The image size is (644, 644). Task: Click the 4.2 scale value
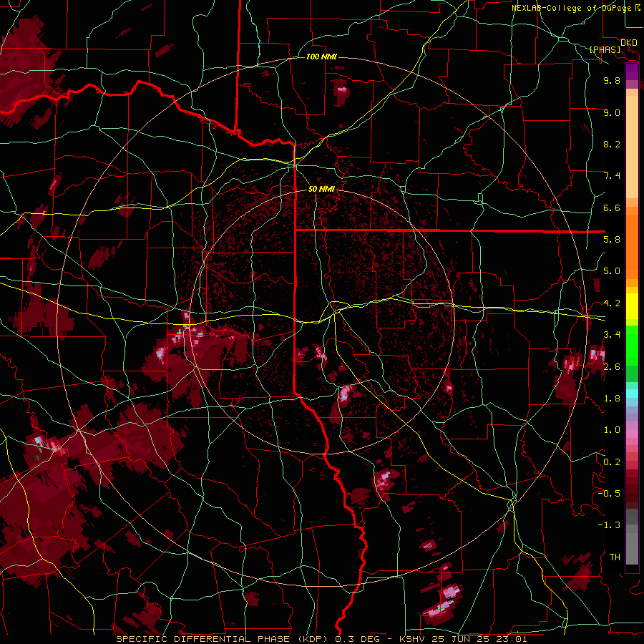[612, 303]
